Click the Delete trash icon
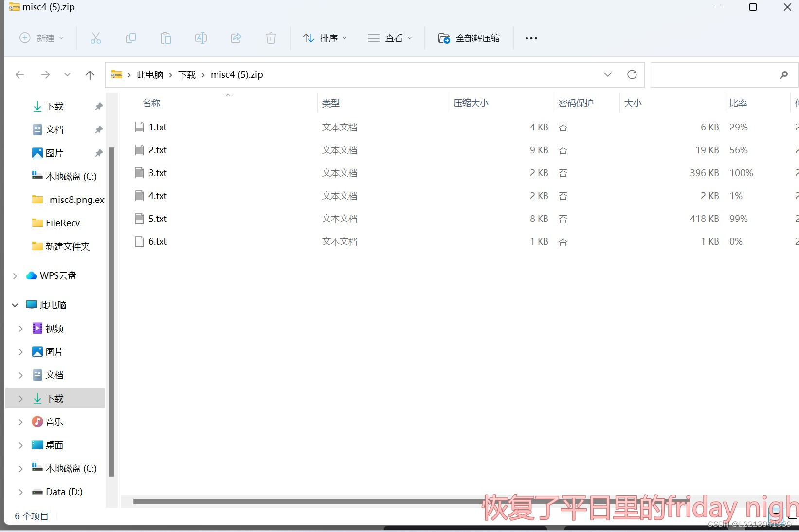Screen dimensions: 799x532 [x=271, y=38]
